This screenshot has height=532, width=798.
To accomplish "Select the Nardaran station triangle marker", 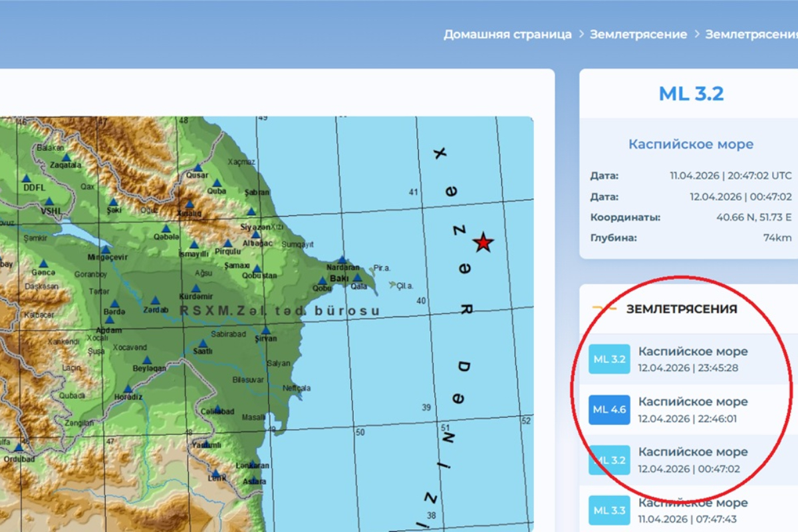I will tap(342, 260).
